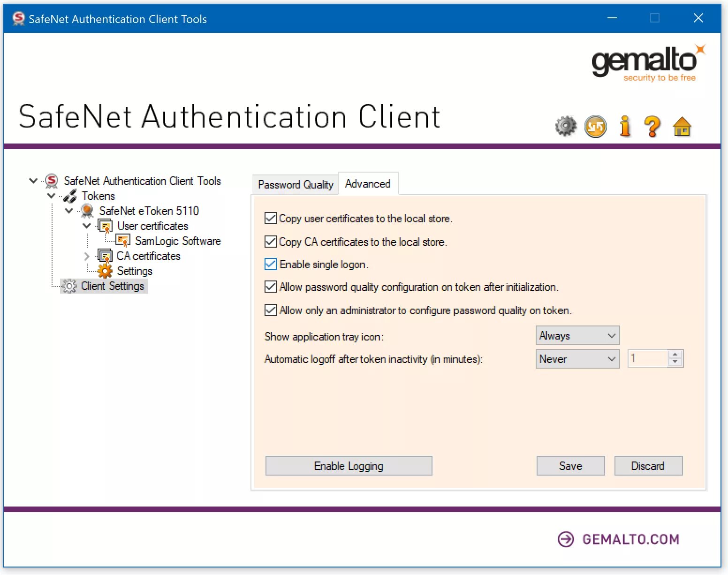Image resolution: width=728 pixels, height=575 pixels.
Task: Select the token Settings tree item
Action: click(135, 271)
